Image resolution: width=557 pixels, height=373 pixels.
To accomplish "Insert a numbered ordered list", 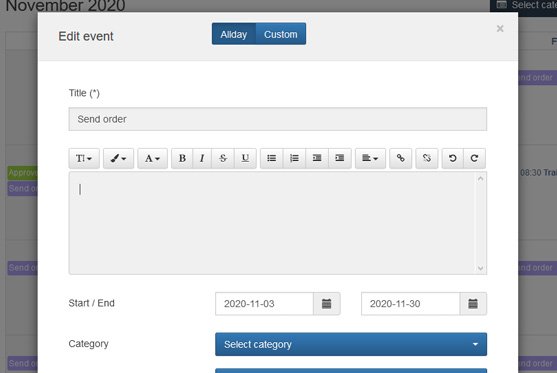I will [294, 158].
